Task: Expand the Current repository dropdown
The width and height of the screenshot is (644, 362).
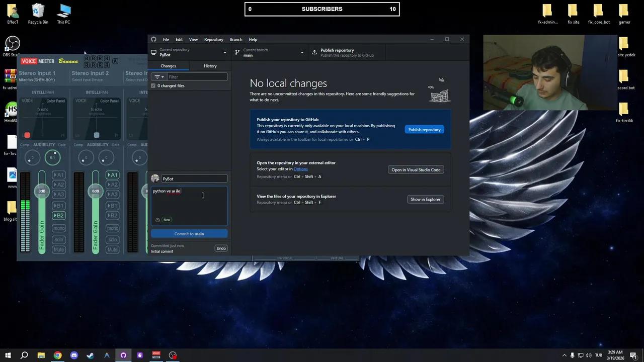Action: [189, 52]
